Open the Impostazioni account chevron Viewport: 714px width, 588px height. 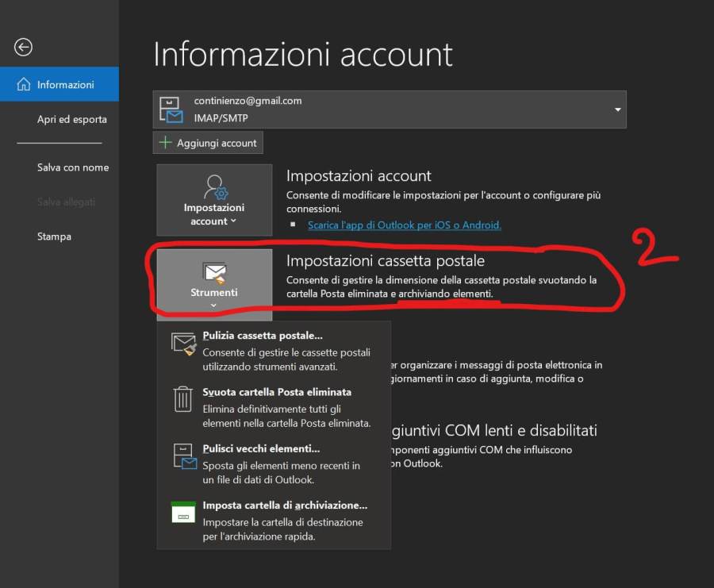232,221
